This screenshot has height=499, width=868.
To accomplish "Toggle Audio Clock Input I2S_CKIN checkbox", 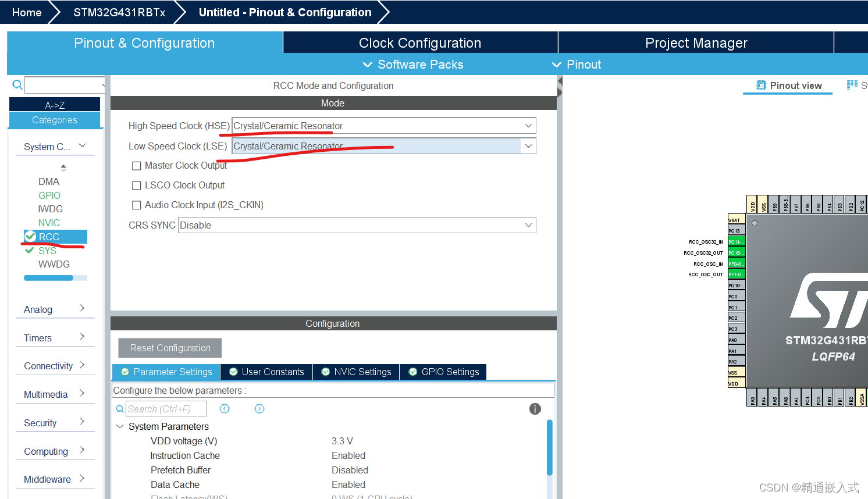I will pos(137,205).
